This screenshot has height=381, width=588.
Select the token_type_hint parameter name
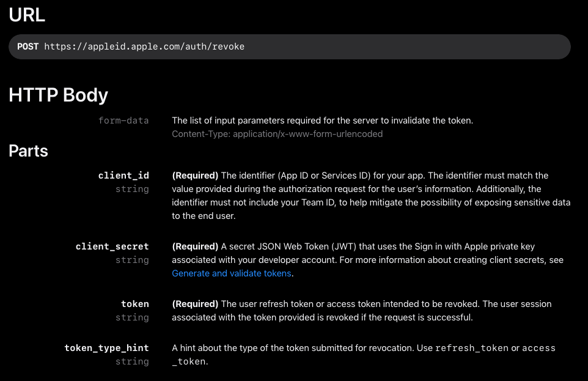[x=106, y=348]
